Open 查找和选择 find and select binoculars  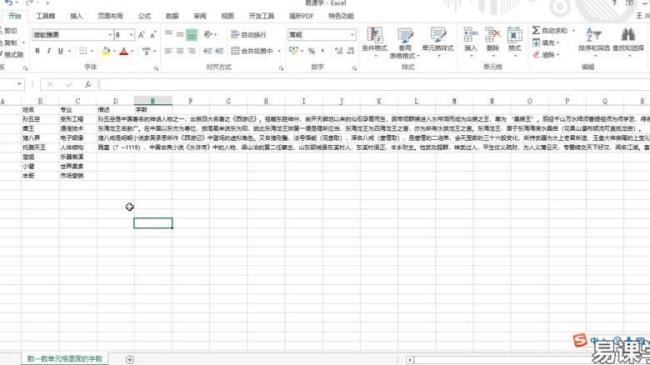[x=628, y=41]
